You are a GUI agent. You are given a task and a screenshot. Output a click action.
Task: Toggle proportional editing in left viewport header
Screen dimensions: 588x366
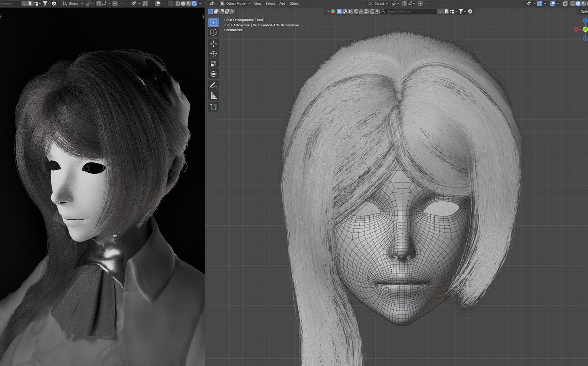point(115,4)
